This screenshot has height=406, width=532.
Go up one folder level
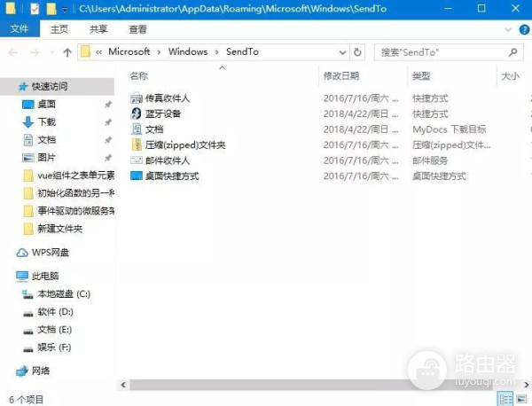(67, 52)
